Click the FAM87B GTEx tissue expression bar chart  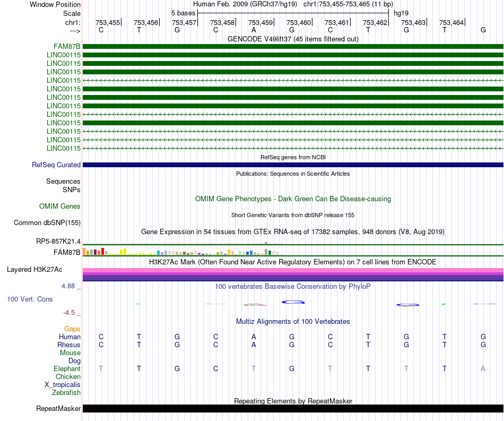click(x=183, y=252)
